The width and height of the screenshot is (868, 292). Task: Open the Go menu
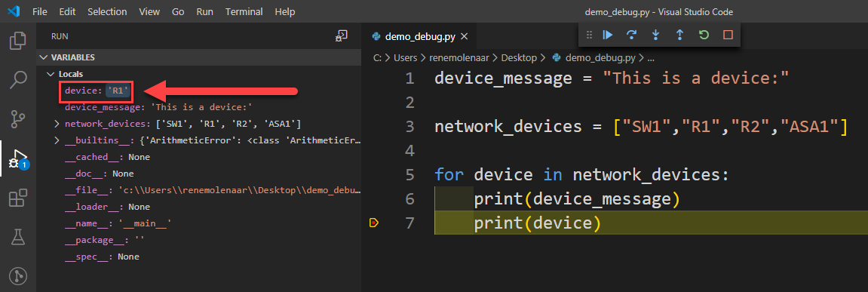178,11
